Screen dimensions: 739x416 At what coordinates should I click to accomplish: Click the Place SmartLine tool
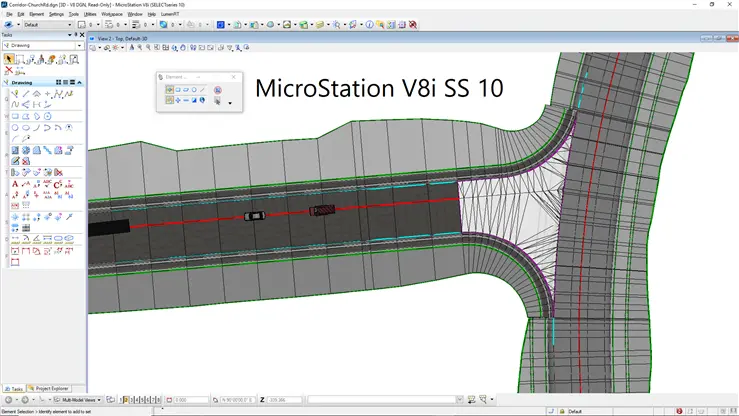[16, 94]
